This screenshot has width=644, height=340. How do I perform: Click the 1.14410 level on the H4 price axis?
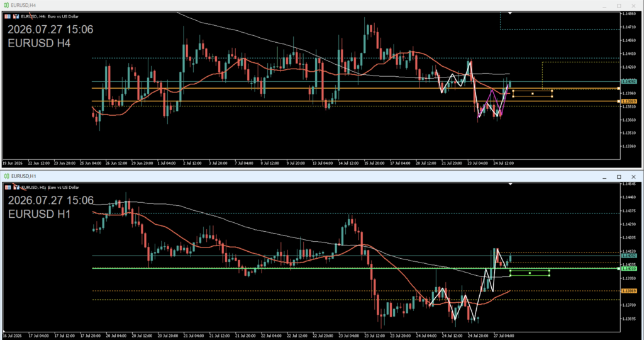(x=630, y=54)
